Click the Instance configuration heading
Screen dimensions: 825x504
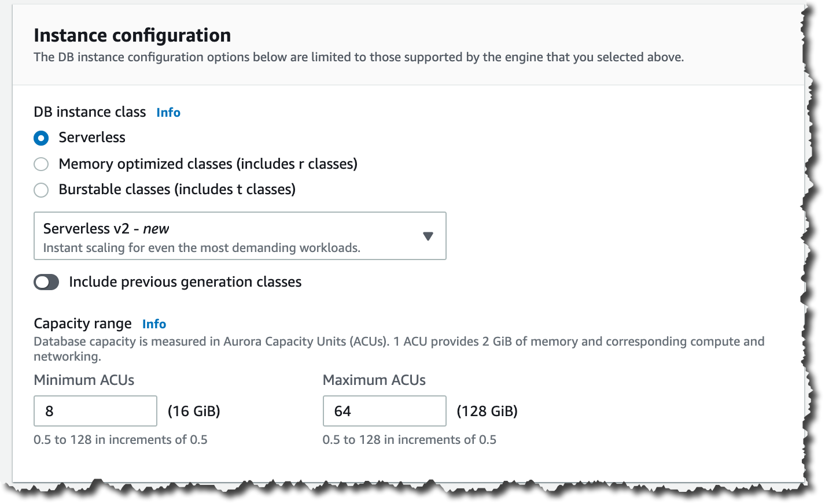[x=132, y=35]
